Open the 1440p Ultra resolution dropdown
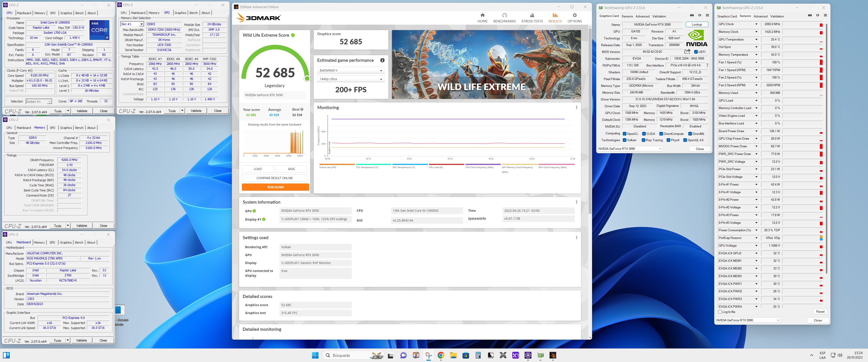The height and width of the screenshot is (362, 868). [351, 79]
